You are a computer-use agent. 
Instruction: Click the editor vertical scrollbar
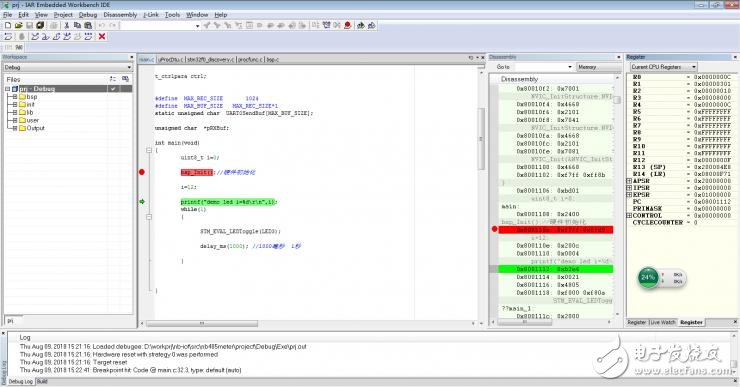481,139
